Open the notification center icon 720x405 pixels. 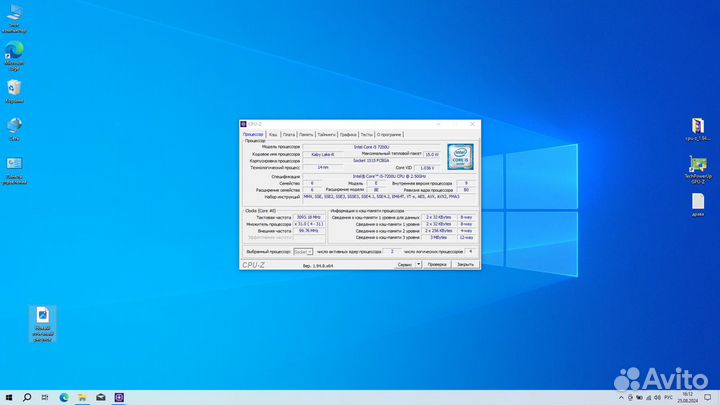tap(708, 398)
